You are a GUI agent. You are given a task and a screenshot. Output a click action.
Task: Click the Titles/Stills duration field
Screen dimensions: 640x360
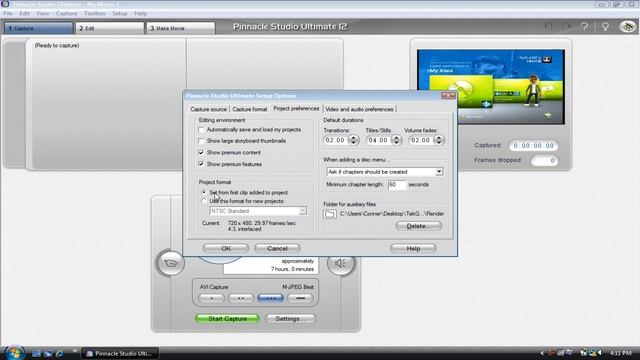click(x=378, y=140)
